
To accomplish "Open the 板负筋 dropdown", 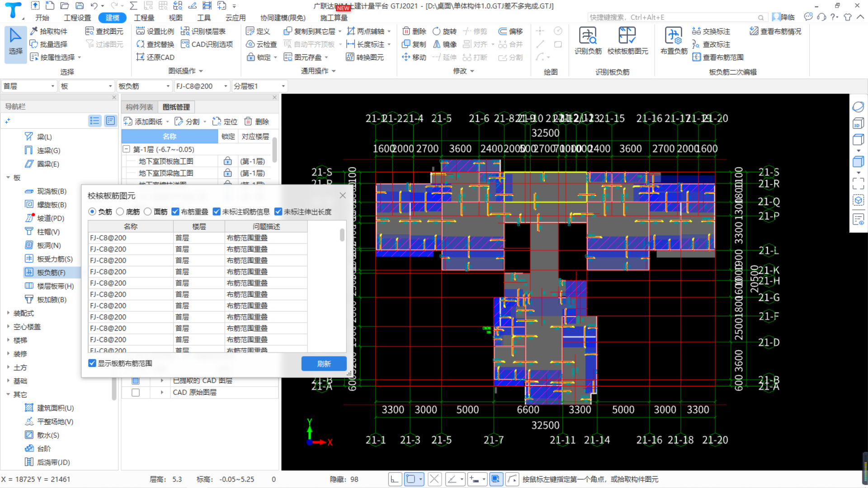I will [x=144, y=86].
